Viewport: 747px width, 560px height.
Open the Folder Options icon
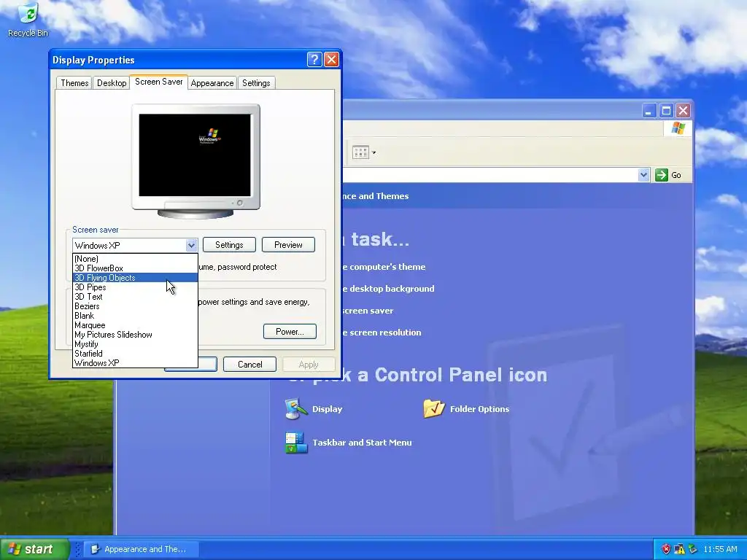pyautogui.click(x=434, y=408)
